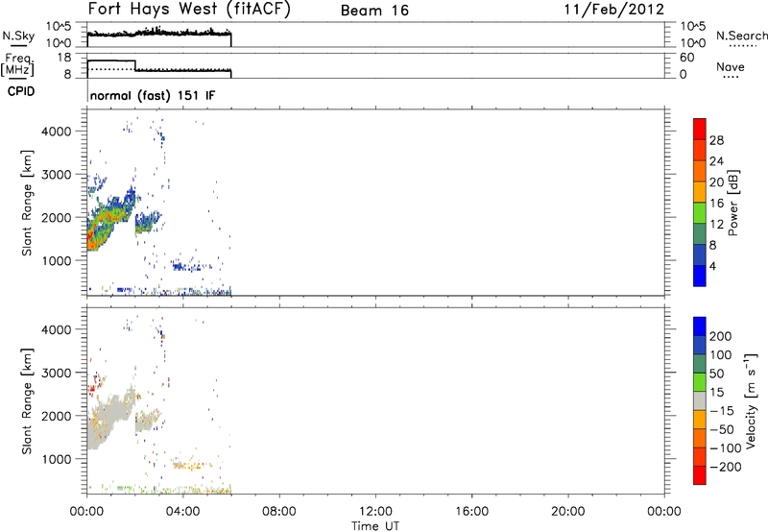Click the frequency step-down line in Freq panel
The image size is (768, 532).
(x=135, y=65)
